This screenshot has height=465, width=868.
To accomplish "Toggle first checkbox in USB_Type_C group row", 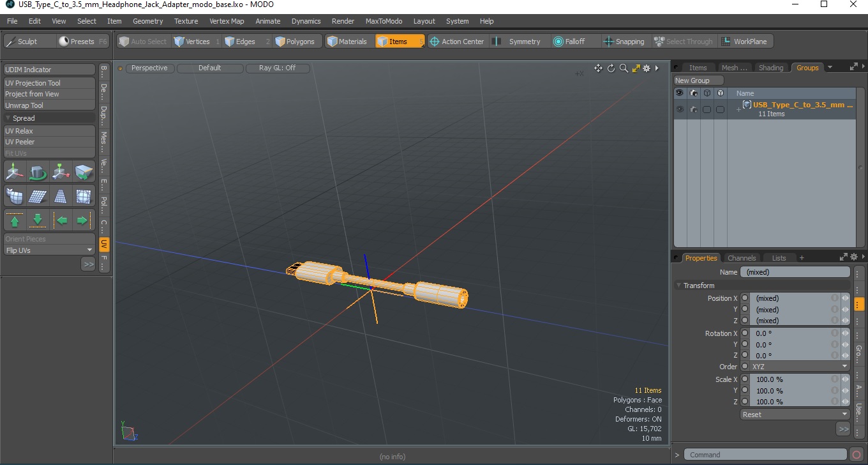I will (707, 109).
